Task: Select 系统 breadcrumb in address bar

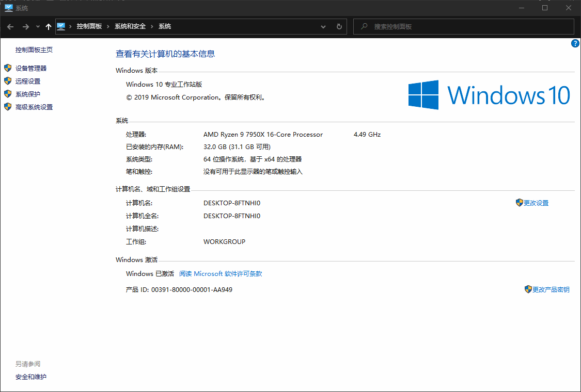Action: click(x=165, y=26)
